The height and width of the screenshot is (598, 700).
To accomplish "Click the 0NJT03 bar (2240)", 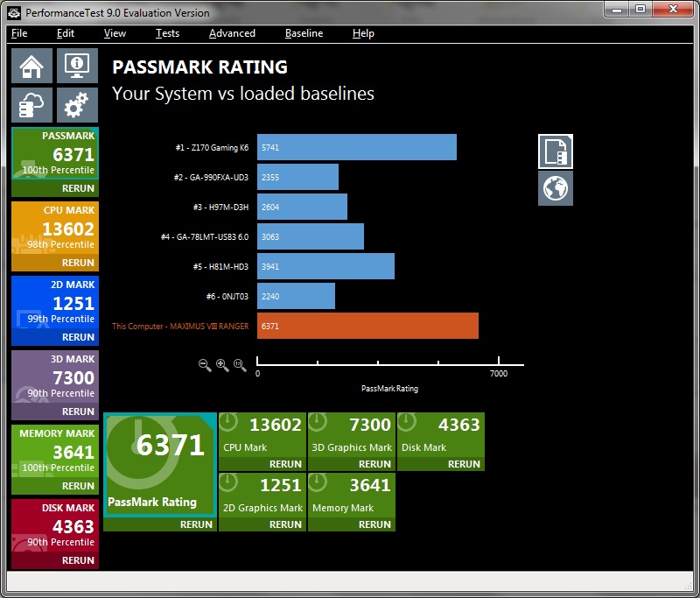I will 296,296.
